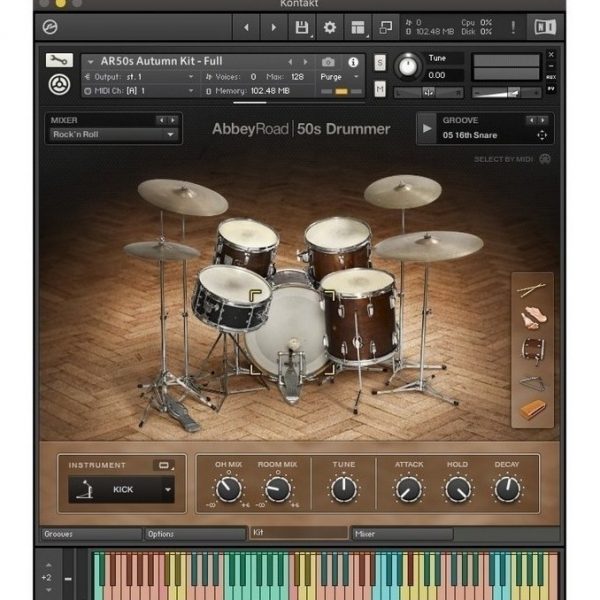Screen dimensions: 600x600
Task: Click the minimized view window icon
Action: 385,27
